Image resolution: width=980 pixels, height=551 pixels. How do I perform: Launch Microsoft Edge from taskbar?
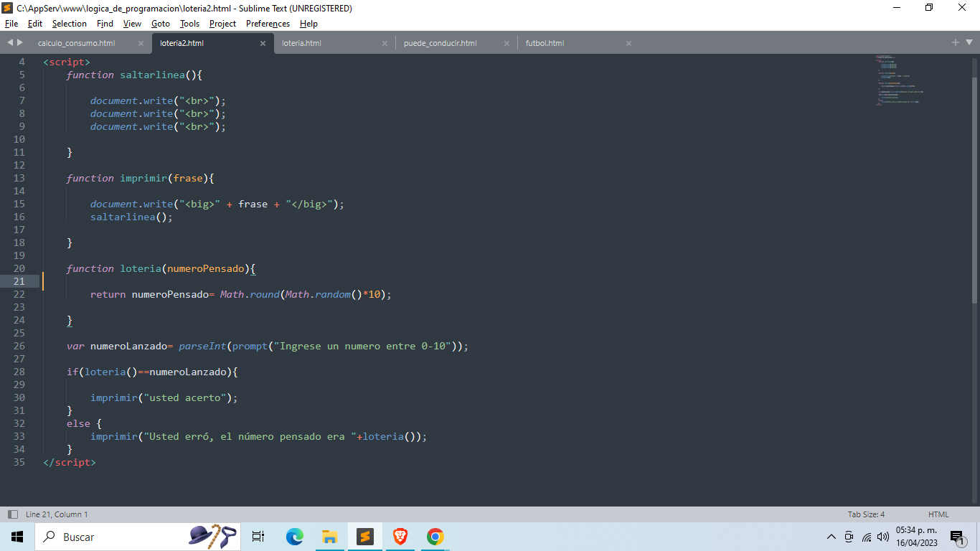click(x=294, y=537)
